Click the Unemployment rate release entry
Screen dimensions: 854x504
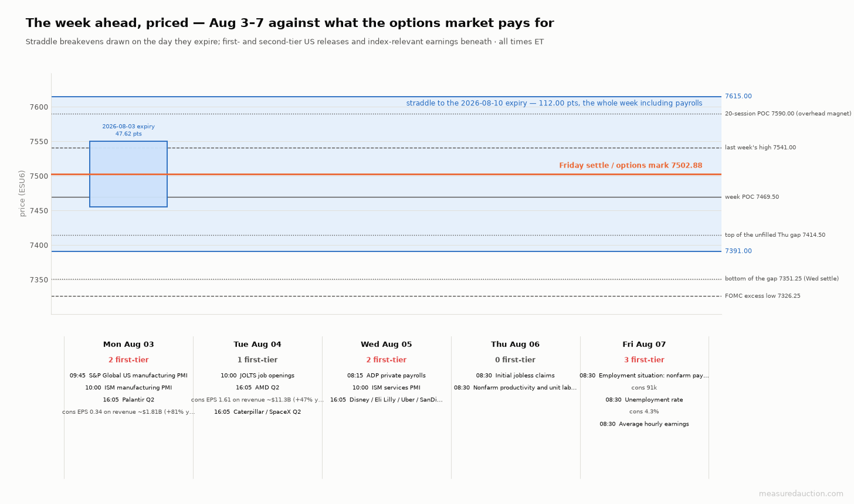coord(644,400)
